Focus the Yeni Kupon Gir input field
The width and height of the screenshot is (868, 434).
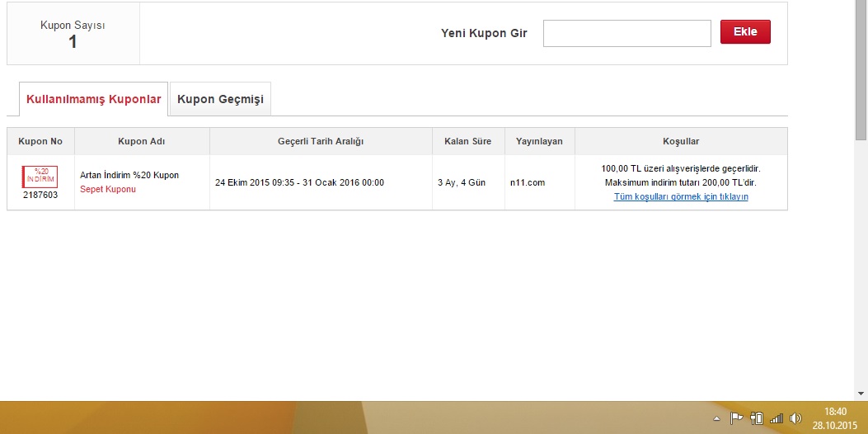pos(626,33)
